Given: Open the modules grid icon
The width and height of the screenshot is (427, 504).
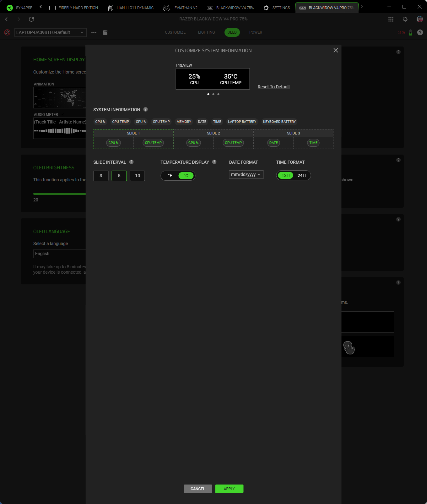Looking at the screenshot, I should click(391, 19).
